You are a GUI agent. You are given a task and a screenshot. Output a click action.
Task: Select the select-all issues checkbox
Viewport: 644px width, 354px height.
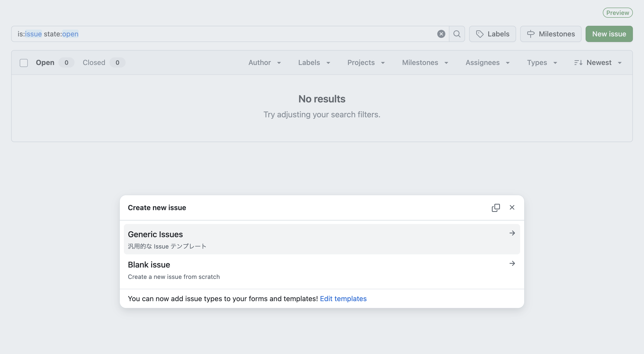24,63
